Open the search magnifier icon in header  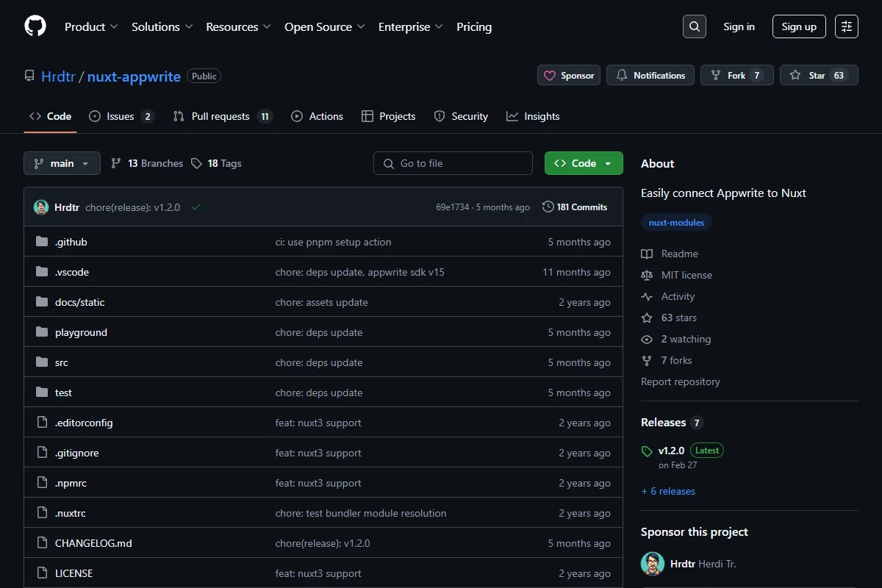(x=694, y=26)
